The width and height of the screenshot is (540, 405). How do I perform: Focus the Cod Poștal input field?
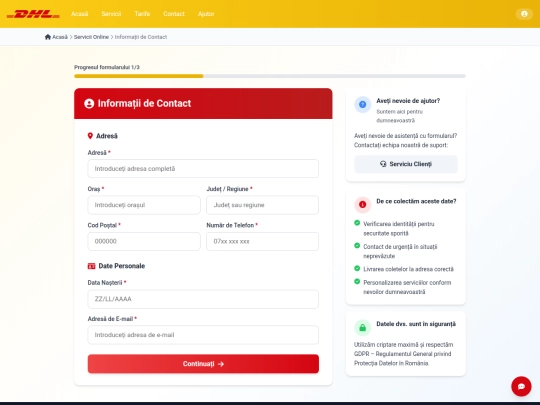(144, 241)
